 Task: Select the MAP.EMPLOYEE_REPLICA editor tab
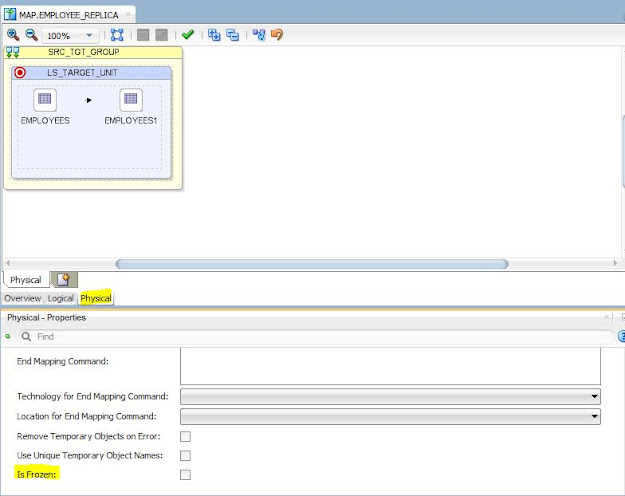[x=69, y=15]
